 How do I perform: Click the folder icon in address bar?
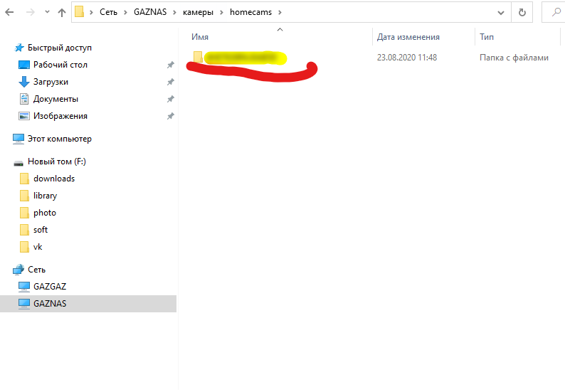(80, 12)
